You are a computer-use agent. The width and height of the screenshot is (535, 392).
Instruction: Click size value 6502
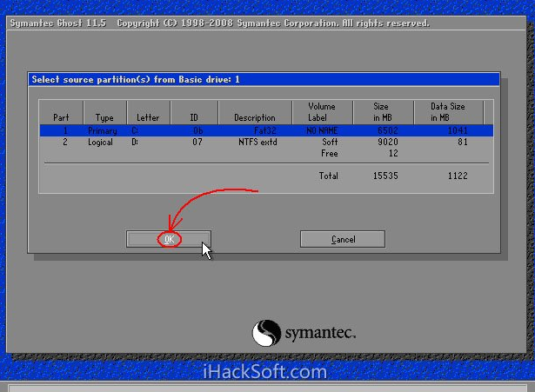point(388,130)
